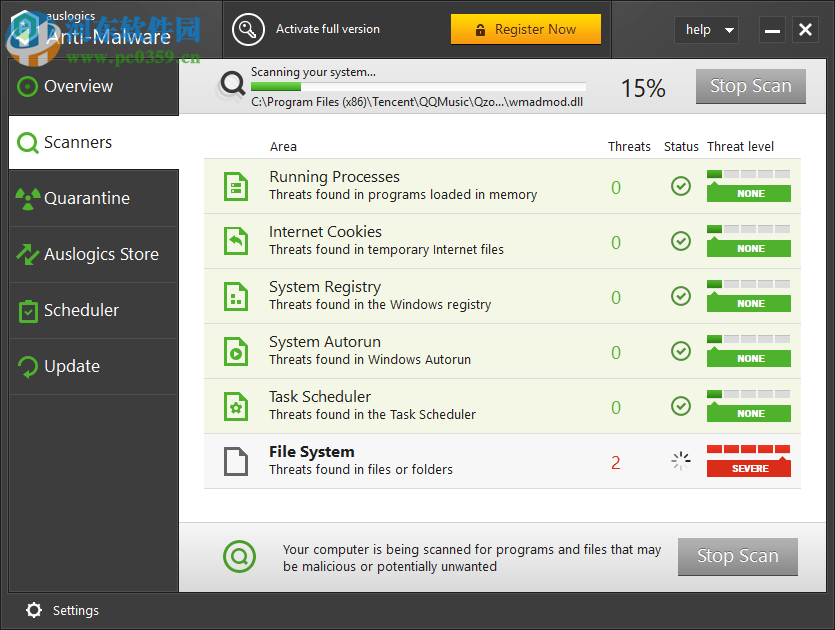The height and width of the screenshot is (630, 835).
Task: Expand the System Registry results row
Action: point(400,295)
